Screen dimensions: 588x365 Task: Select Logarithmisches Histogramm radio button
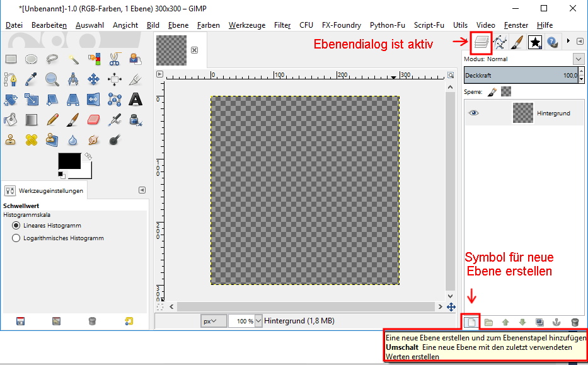tap(16, 238)
